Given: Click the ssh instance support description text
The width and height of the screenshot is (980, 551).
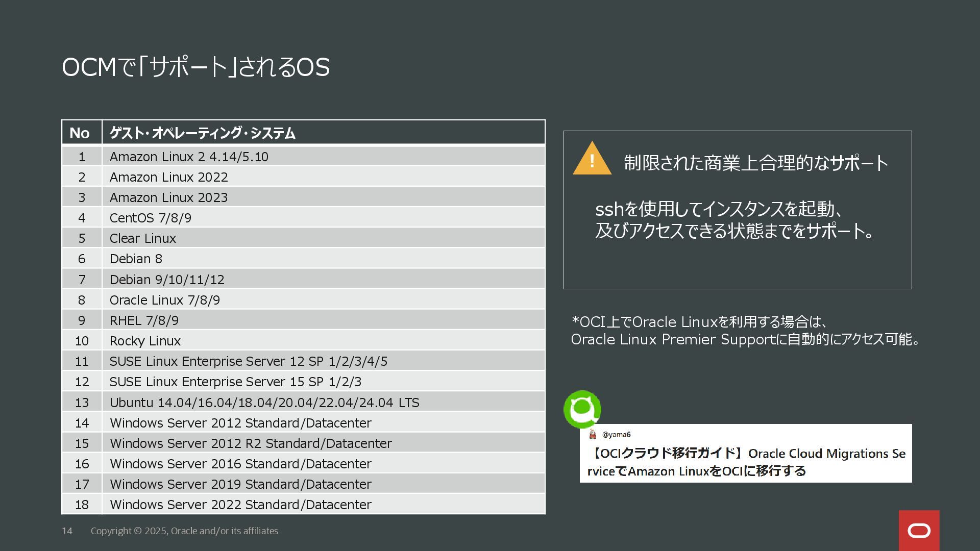Looking at the screenshot, I should click(x=735, y=220).
